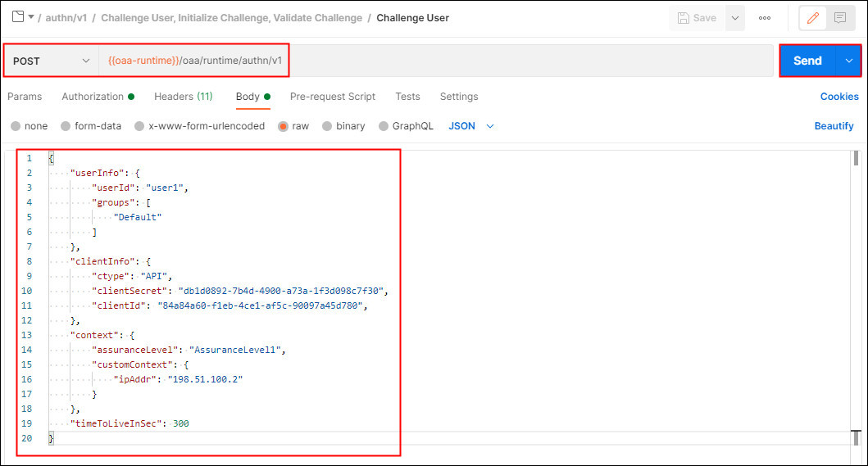Click the pencil edit icon
The width and height of the screenshot is (868, 466).
pyautogui.click(x=812, y=18)
